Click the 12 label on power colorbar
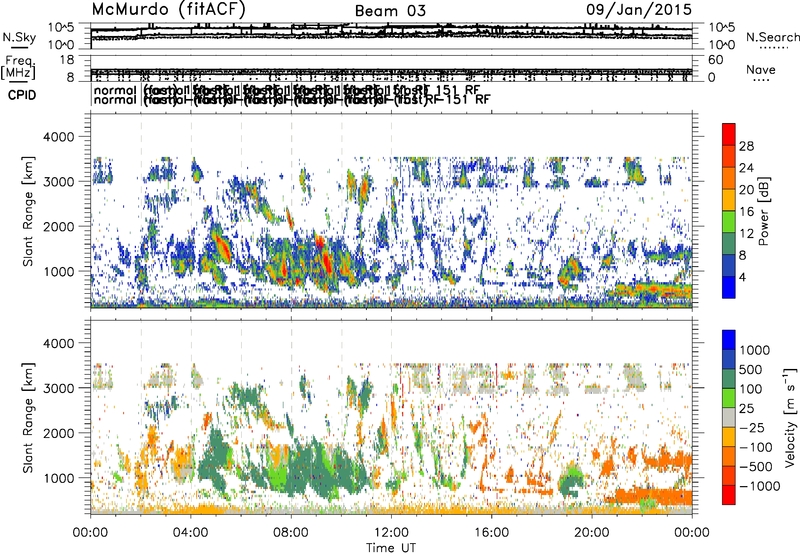The image size is (800, 554). [x=746, y=234]
